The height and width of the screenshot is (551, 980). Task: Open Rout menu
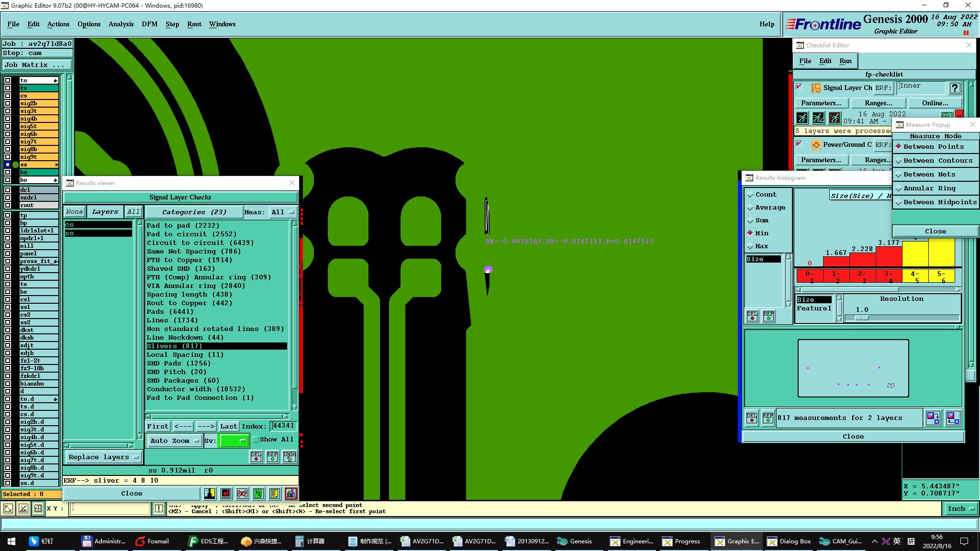tap(194, 24)
